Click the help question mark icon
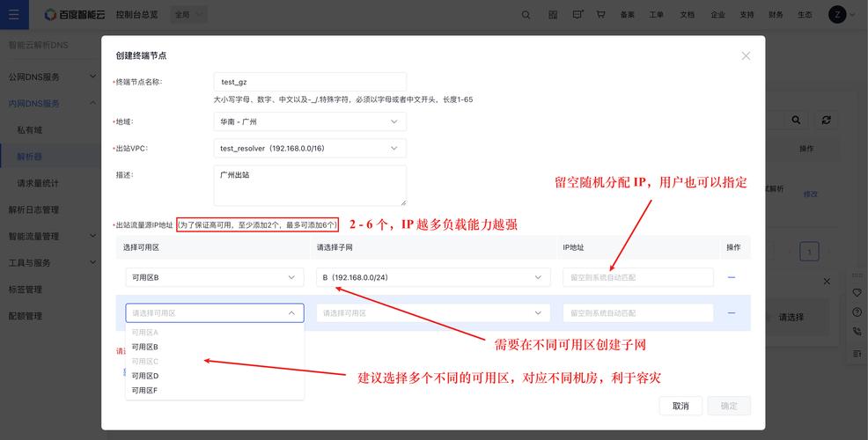868x440 pixels. coord(857,312)
